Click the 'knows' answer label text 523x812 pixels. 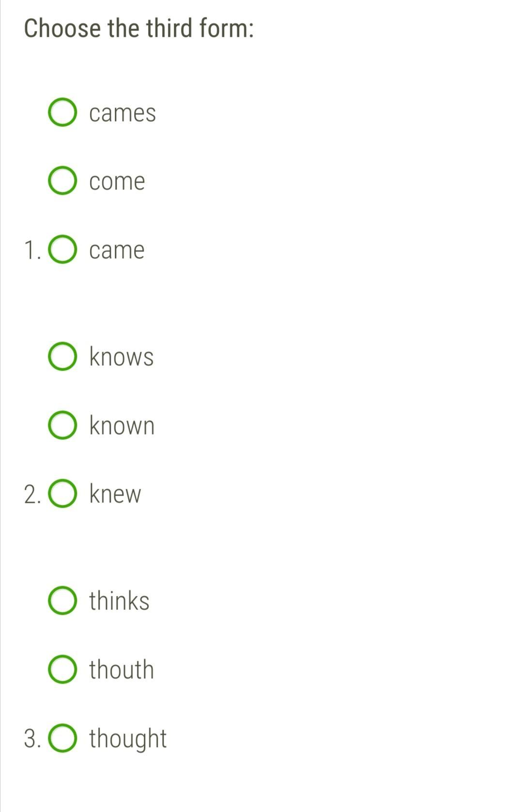click(x=122, y=357)
